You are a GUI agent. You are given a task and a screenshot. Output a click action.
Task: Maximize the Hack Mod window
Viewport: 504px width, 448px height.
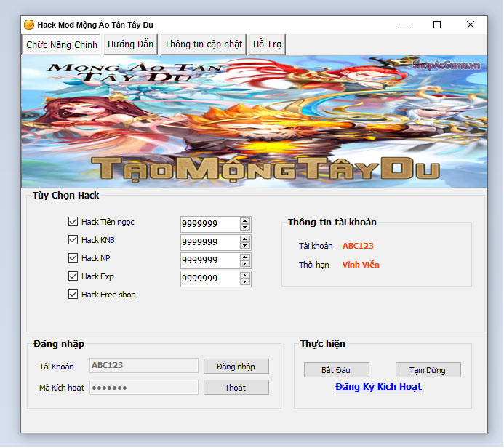pyautogui.click(x=437, y=25)
